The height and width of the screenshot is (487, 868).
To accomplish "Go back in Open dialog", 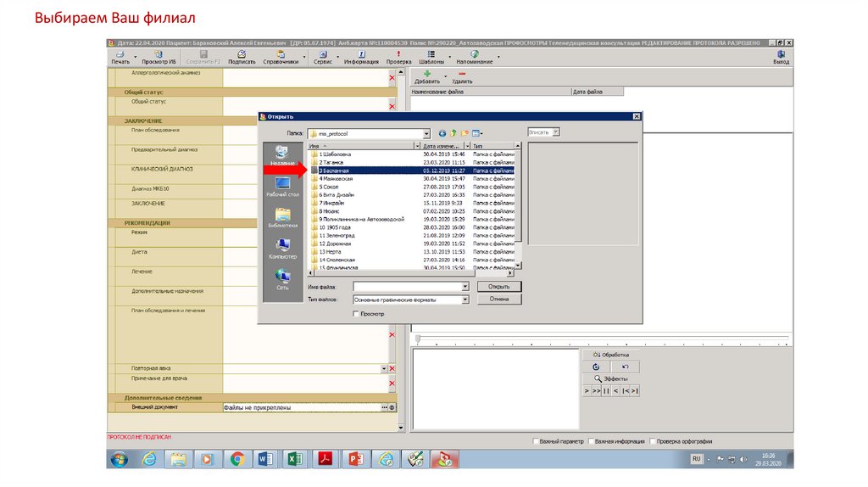I will 442,133.
